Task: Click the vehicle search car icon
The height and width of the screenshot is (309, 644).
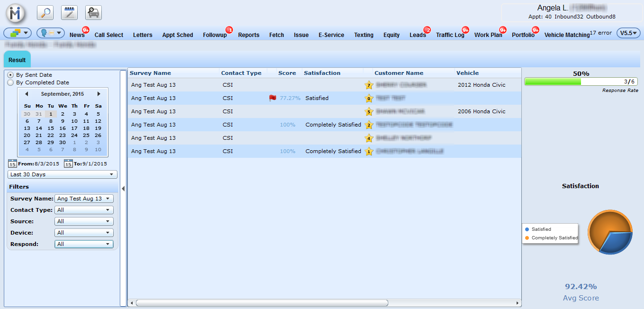Action: [x=94, y=13]
